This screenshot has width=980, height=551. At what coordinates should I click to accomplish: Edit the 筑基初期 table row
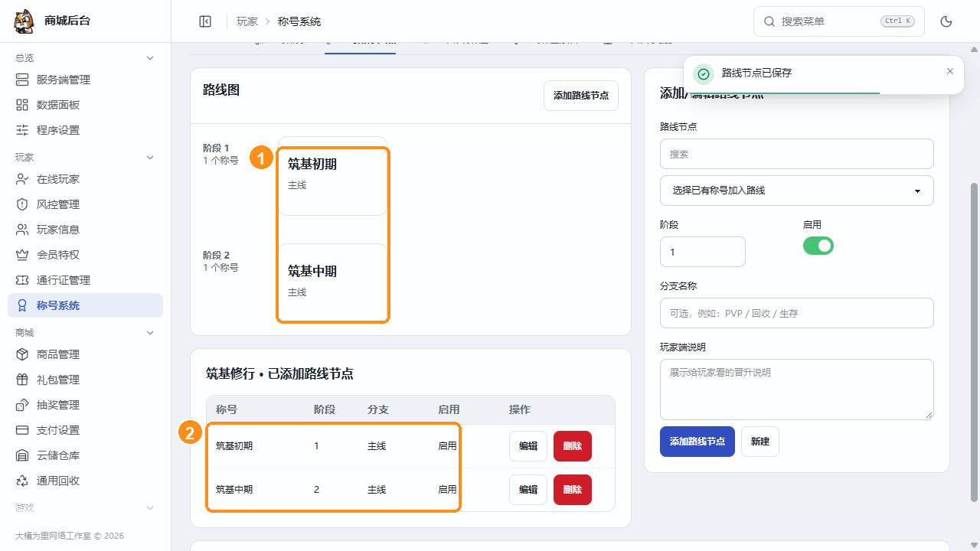click(528, 446)
